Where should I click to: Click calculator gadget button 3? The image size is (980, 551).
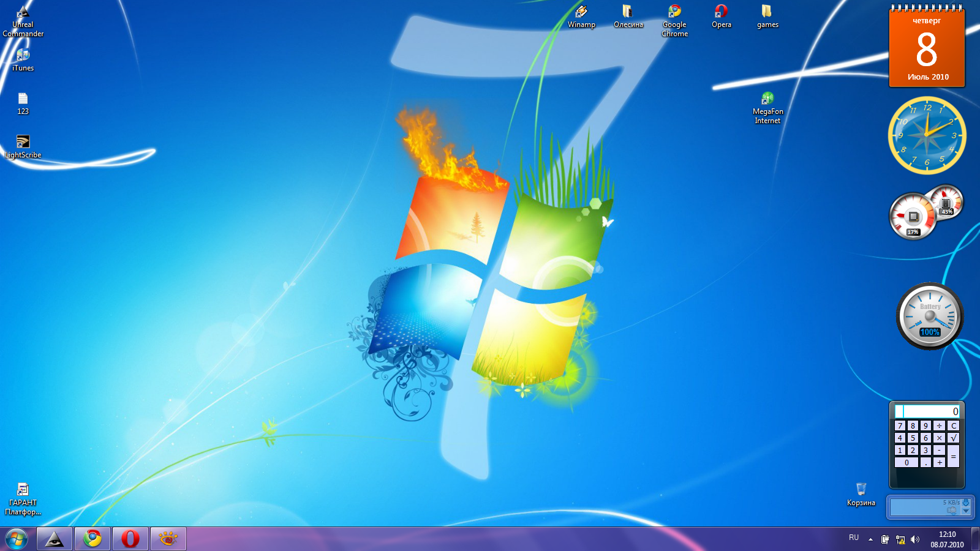tap(925, 450)
